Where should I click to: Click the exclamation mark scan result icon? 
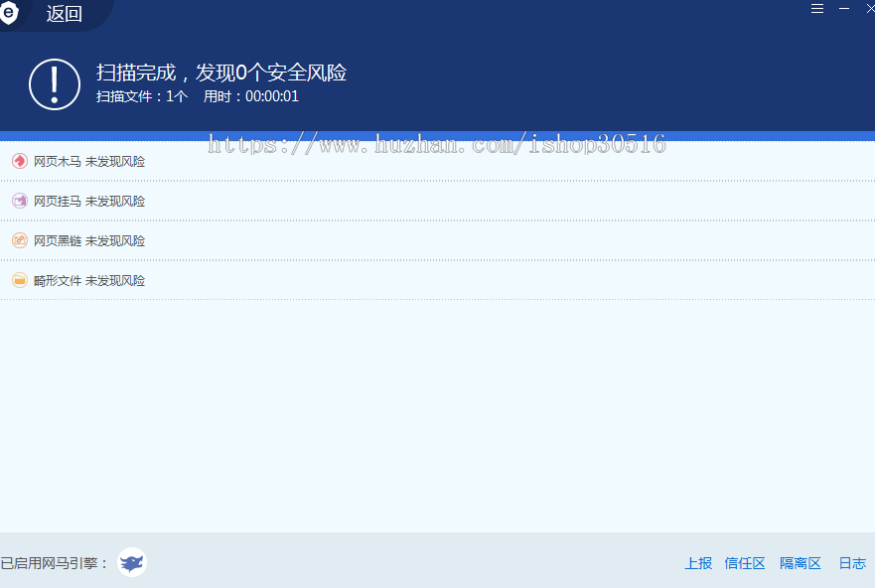pos(54,84)
